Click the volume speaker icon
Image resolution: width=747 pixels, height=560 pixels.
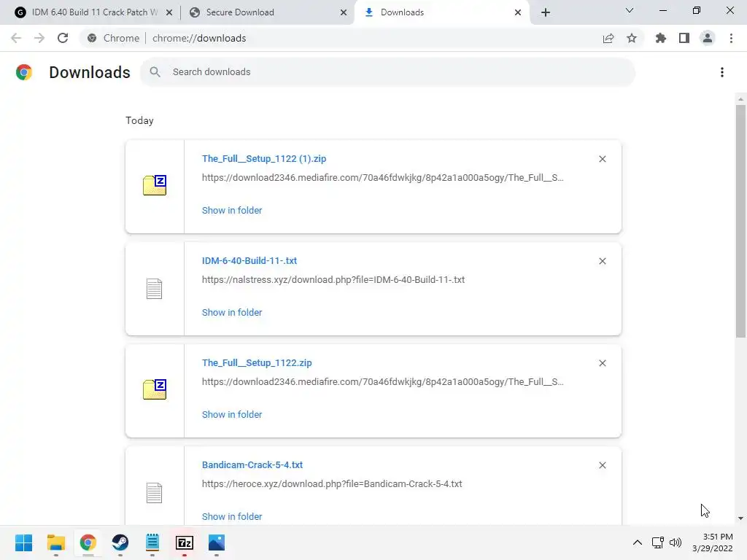[676, 542]
